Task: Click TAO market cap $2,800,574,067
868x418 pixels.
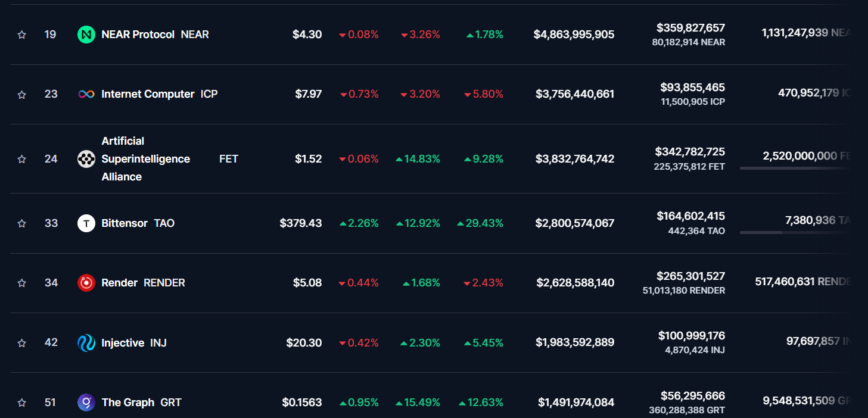Action: 575,223
